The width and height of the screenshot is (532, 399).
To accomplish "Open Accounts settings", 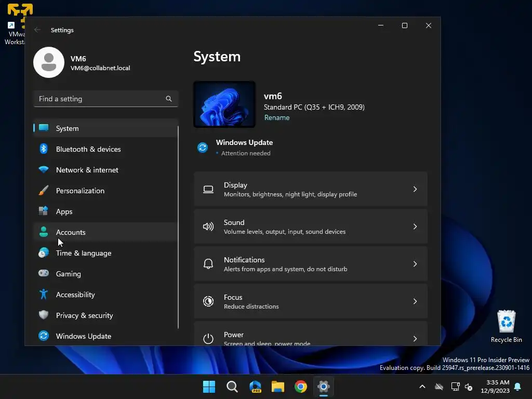I will click(x=105, y=232).
